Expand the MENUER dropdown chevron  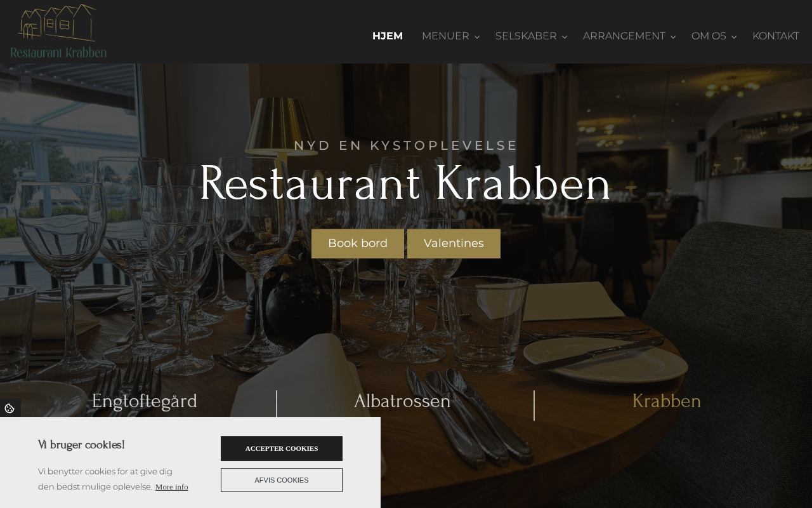pos(477,37)
